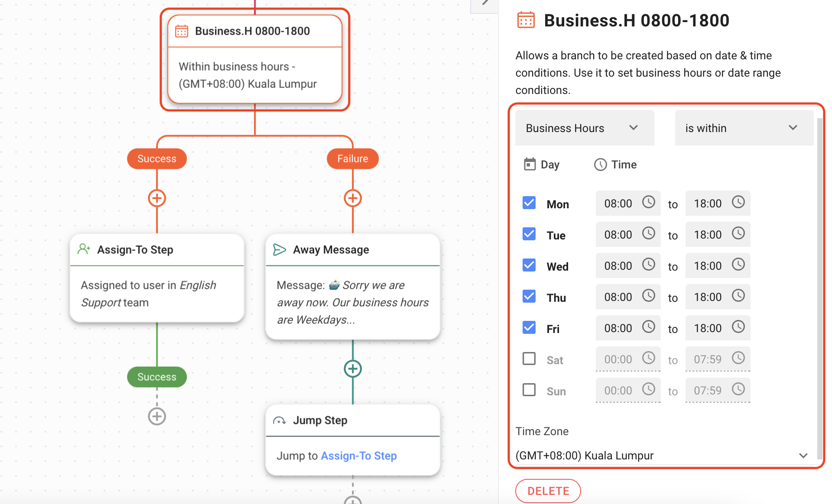832x504 pixels.
Task: Click the Away Message paper plane icon
Action: (279, 249)
